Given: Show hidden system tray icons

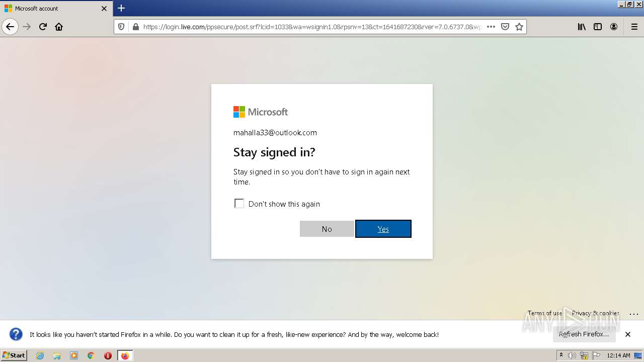Looking at the screenshot, I should point(561,355).
